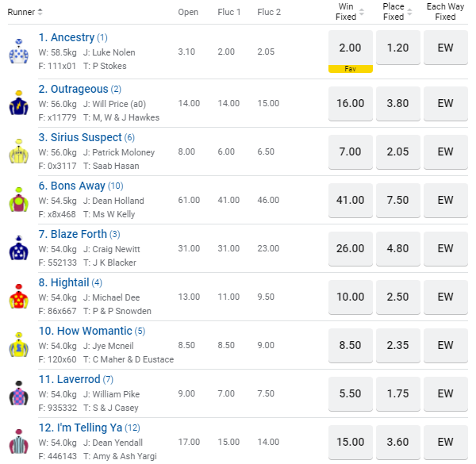The image size is (476, 464).
Task: Select Outrageous place odds 3.80
Action: [x=397, y=103]
